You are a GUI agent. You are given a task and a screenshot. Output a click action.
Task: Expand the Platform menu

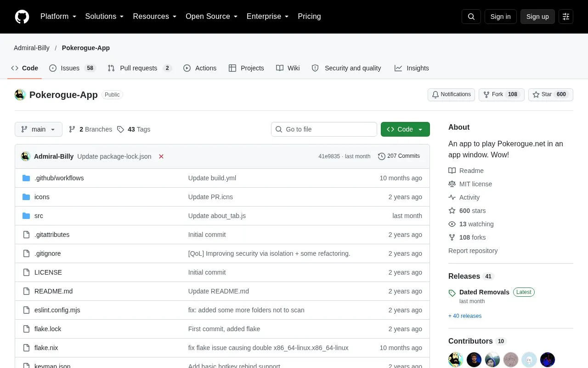58,17
